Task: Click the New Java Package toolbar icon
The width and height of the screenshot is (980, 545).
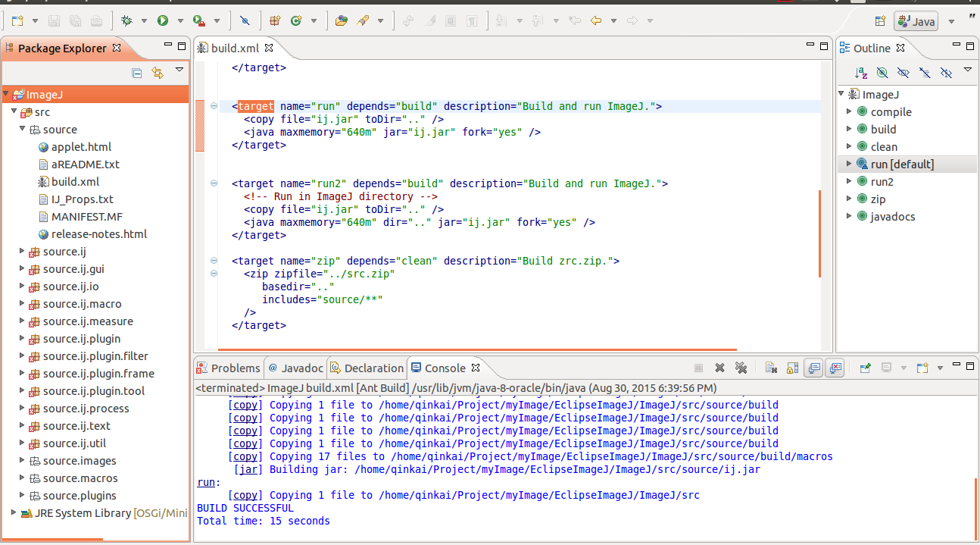Action: pos(275,21)
